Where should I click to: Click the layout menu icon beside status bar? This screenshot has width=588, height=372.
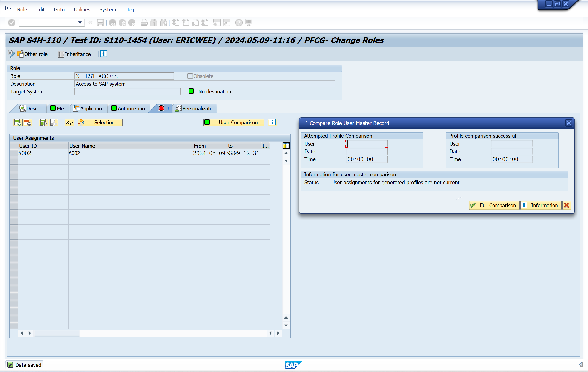[x=581, y=365]
